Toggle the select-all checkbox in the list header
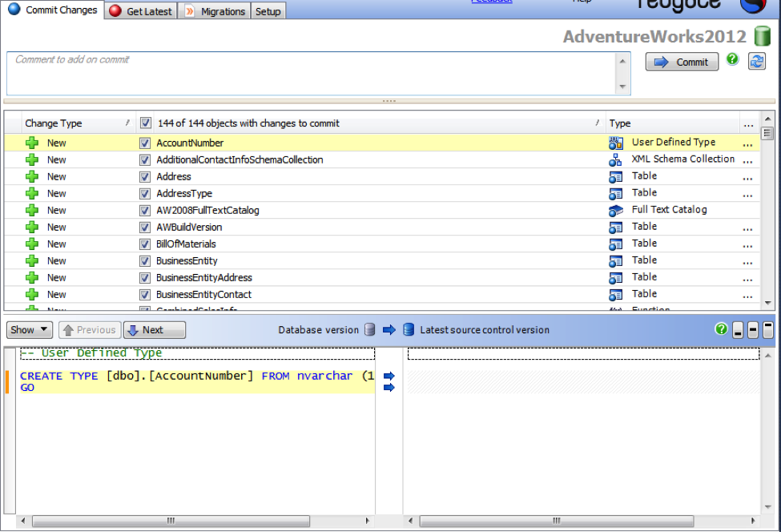Screen dimensions: 781x532 pos(146,123)
